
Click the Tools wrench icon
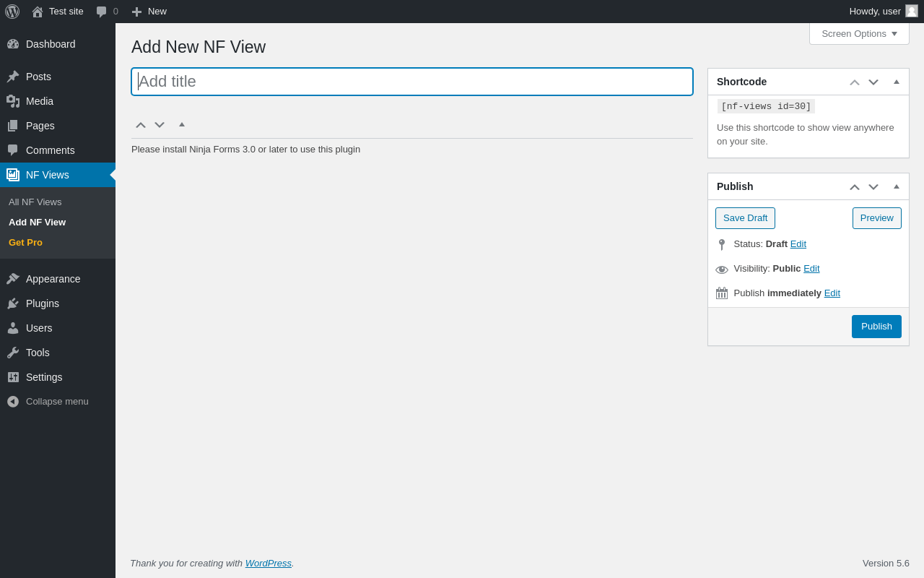click(x=13, y=353)
